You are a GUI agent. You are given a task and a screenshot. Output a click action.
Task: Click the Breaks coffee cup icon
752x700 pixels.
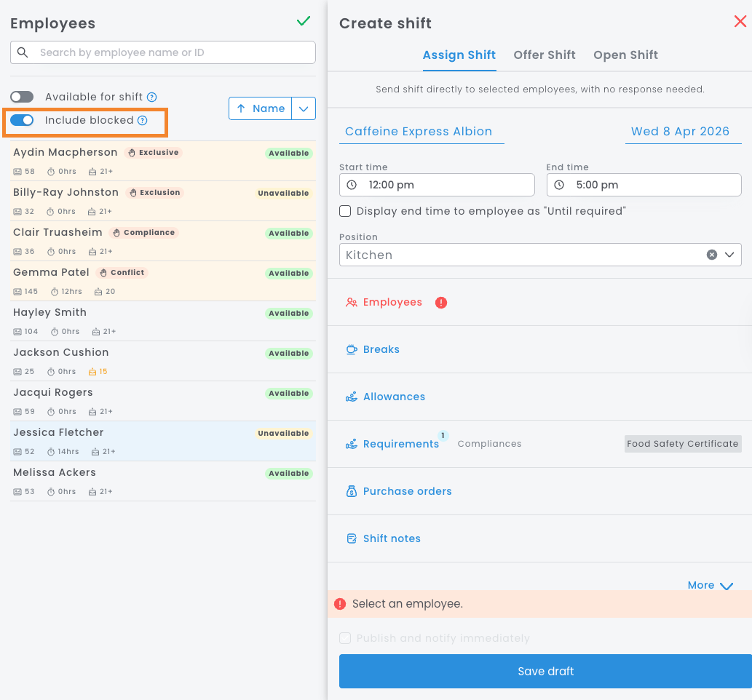pos(352,349)
